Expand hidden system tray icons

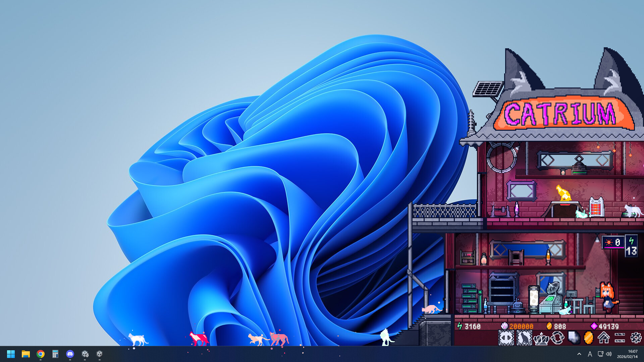point(579,354)
